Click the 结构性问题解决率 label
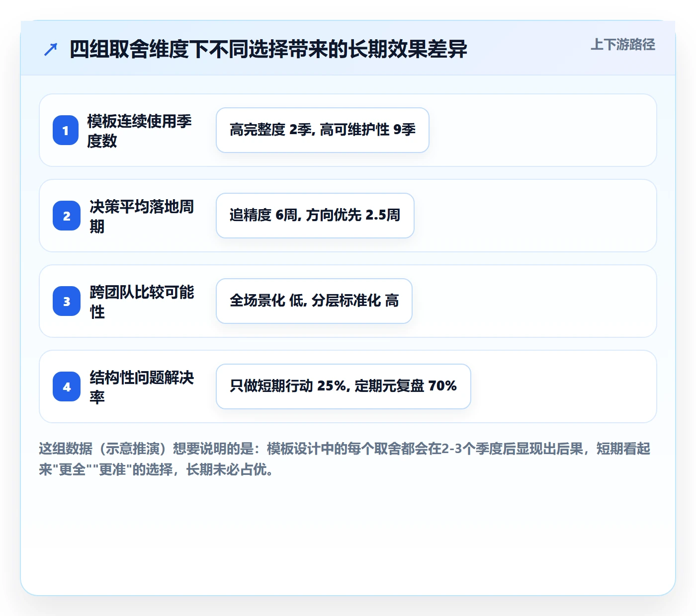Viewport: 696px width, 616px height. click(x=142, y=387)
